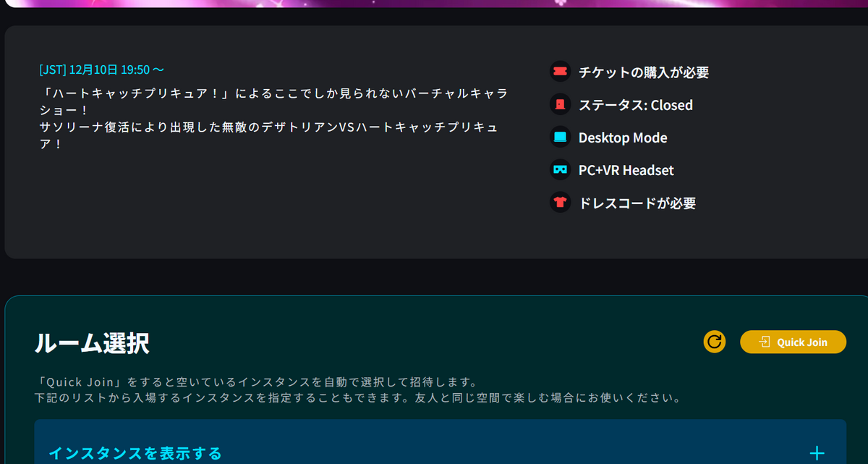Click the Desktop Mode label
The image size is (868, 464).
[x=623, y=138]
